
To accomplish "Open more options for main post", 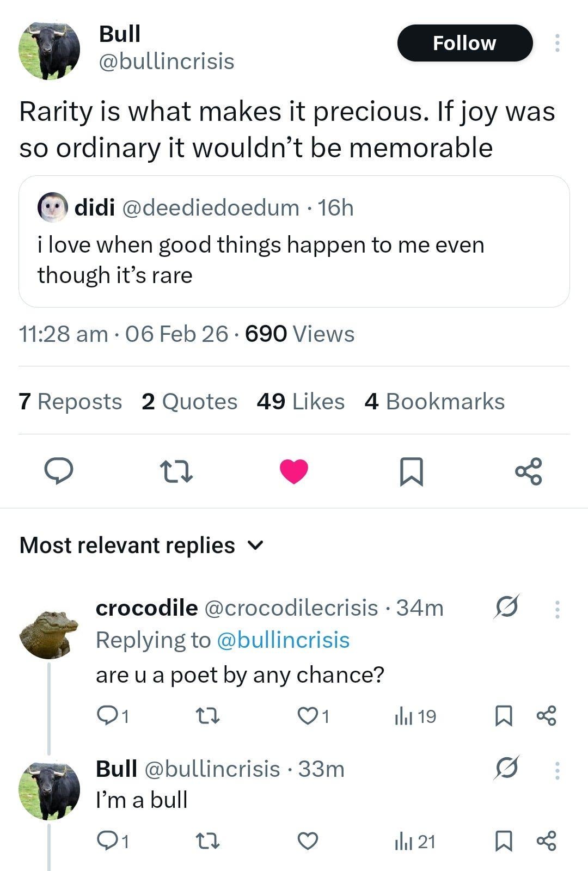I will [557, 43].
